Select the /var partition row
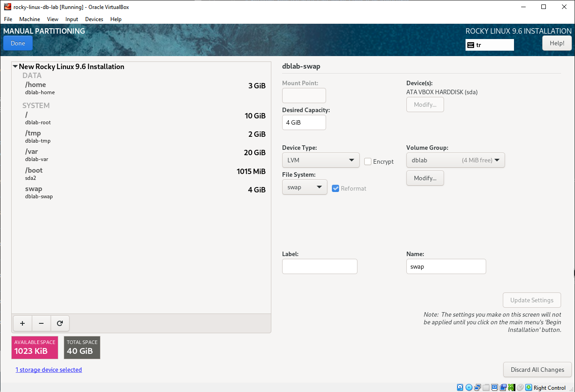The image size is (575, 392). pyautogui.click(x=141, y=155)
